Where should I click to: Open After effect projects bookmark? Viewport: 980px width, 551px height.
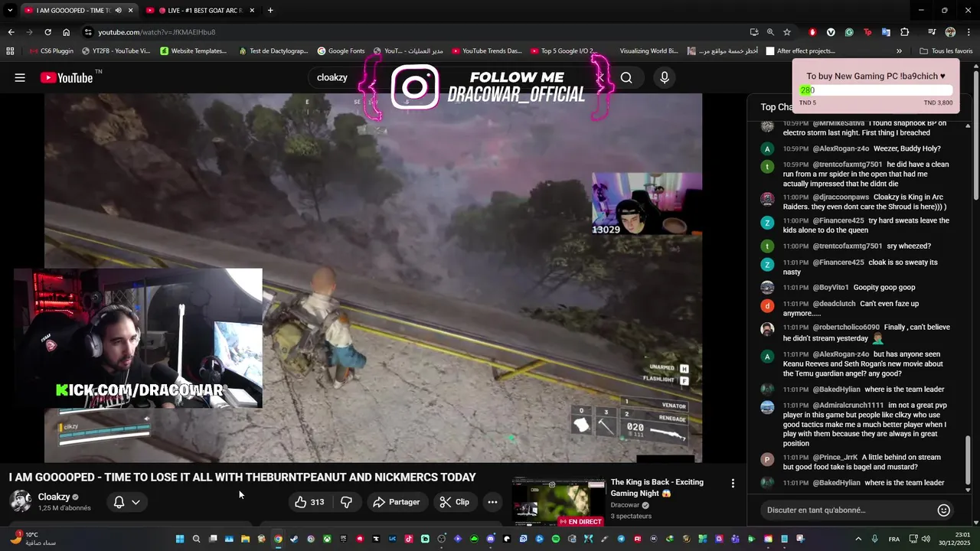point(800,51)
